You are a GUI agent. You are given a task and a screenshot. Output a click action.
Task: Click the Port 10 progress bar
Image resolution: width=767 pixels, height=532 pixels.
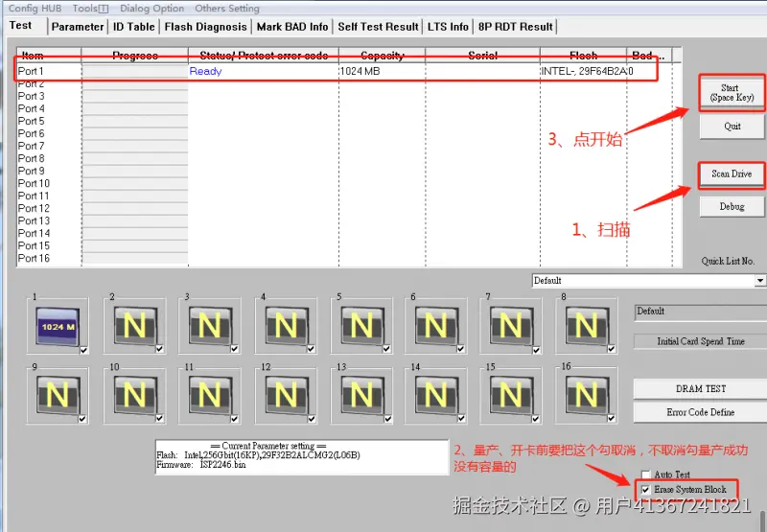click(135, 183)
